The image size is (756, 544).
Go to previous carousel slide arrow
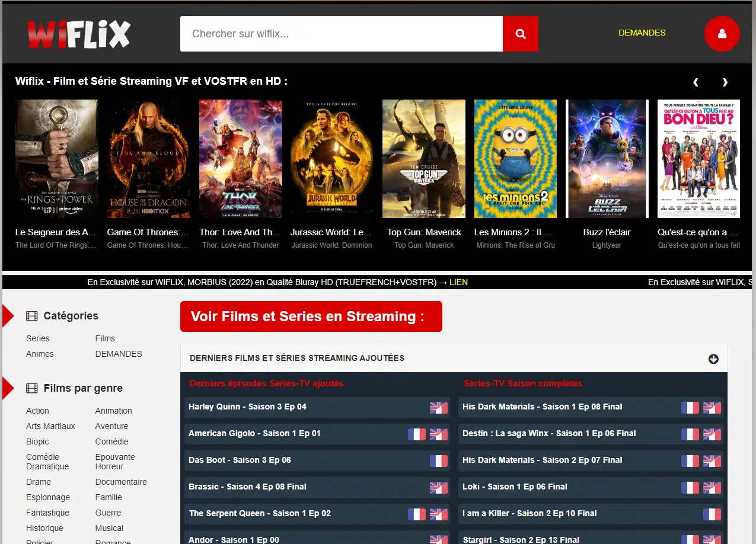click(x=696, y=82)
